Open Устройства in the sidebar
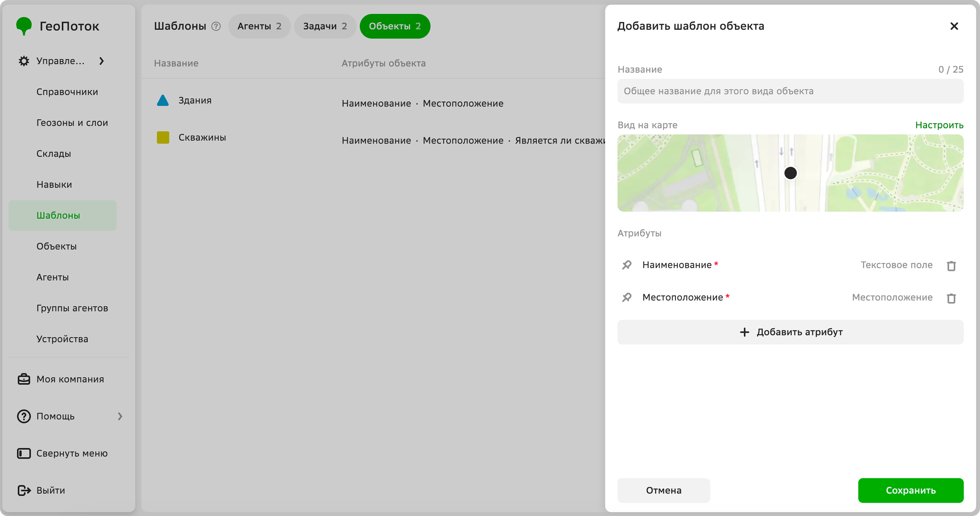This screenshot has height=516, width=980. pyautogui.click(x=62, y=339)
